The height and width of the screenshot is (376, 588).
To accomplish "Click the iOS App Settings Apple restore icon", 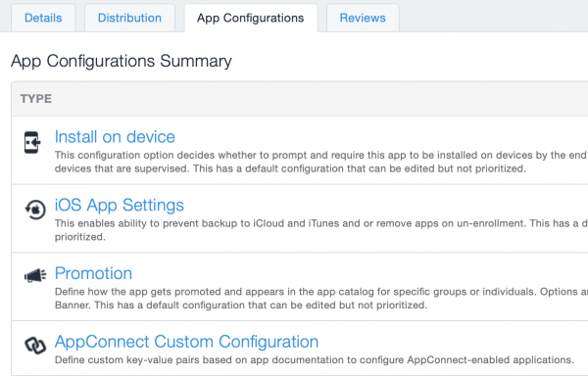I will [x=35, y=210].
